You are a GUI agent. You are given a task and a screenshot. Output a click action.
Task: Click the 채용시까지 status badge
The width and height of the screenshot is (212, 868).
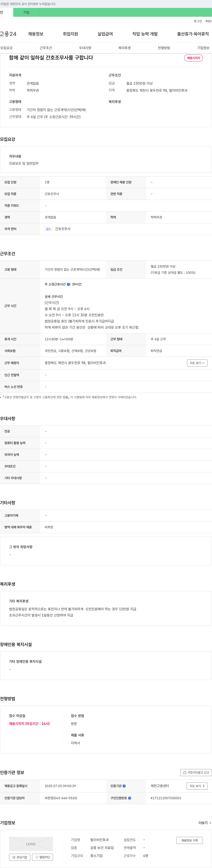tap(193, 58)
